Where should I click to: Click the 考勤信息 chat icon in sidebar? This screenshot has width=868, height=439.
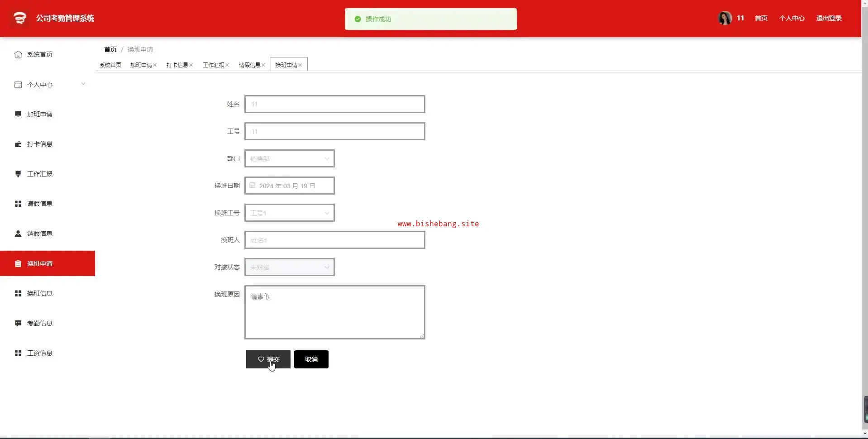click(18, 323)
